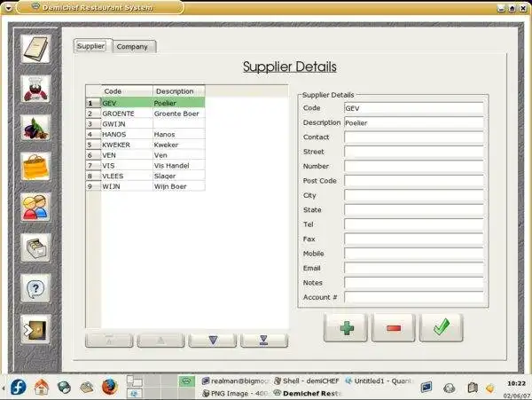532x400 pixels.
Task: Go to previous record up arrow button
Action: [x=160, y=341]
